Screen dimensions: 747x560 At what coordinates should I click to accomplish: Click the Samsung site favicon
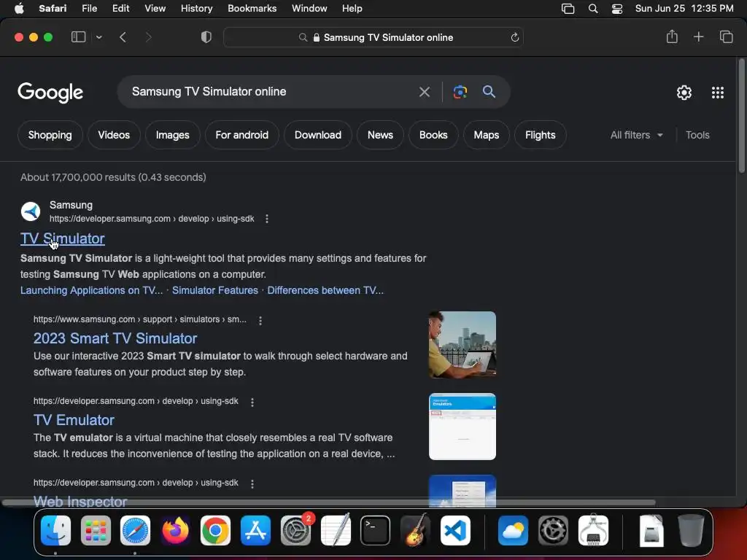tap(31, 211)
